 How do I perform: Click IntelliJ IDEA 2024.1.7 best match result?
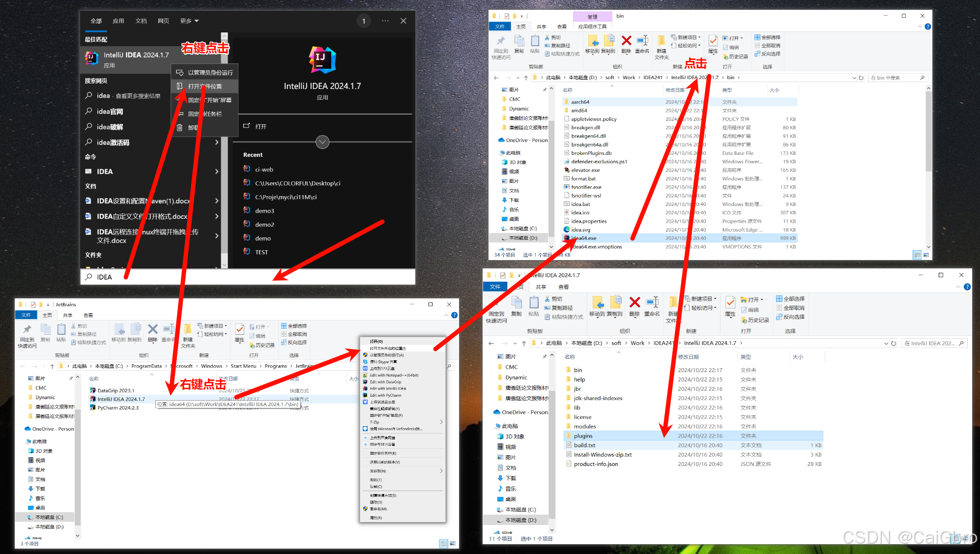(x=127, y=59)
